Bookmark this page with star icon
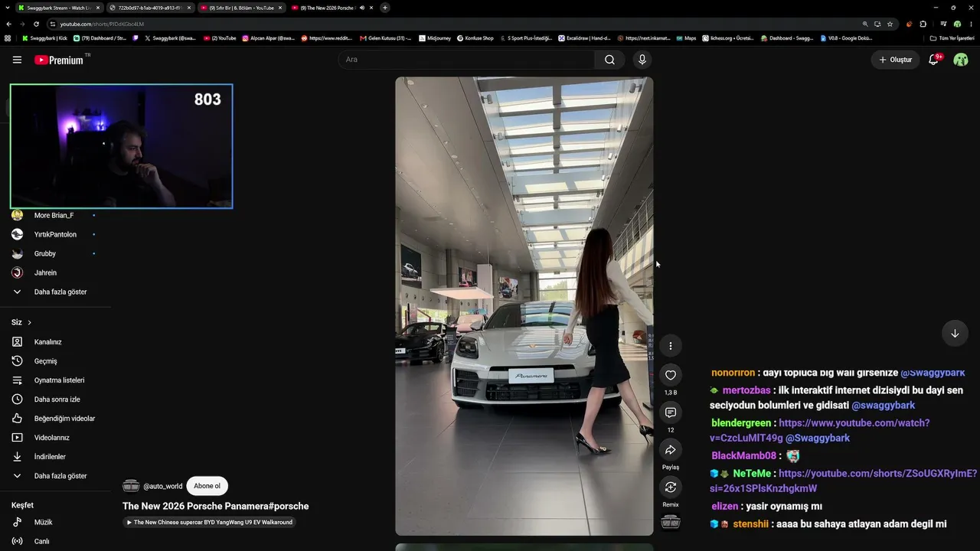Screen dimensions: 980x551 coord(890,24)
